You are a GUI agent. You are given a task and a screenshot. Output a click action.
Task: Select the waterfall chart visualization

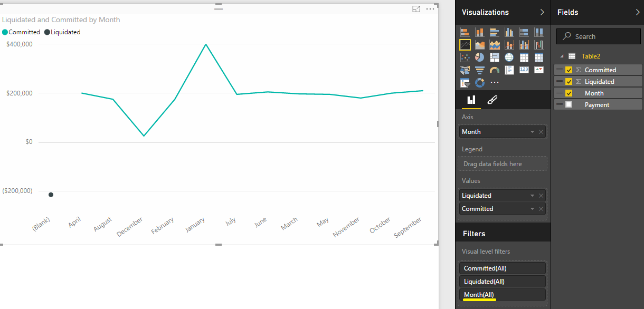click(x=539, y=45)
